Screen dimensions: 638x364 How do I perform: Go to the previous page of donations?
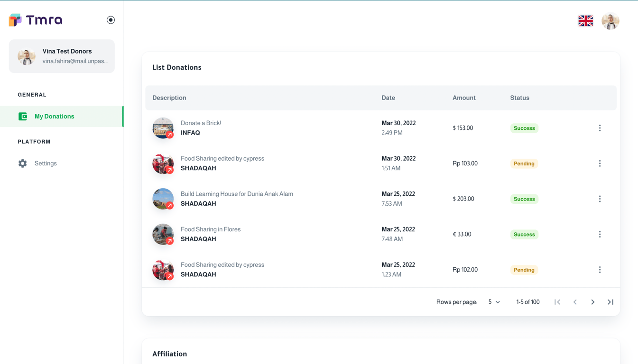pyautogui.click(x=575, y=302)
